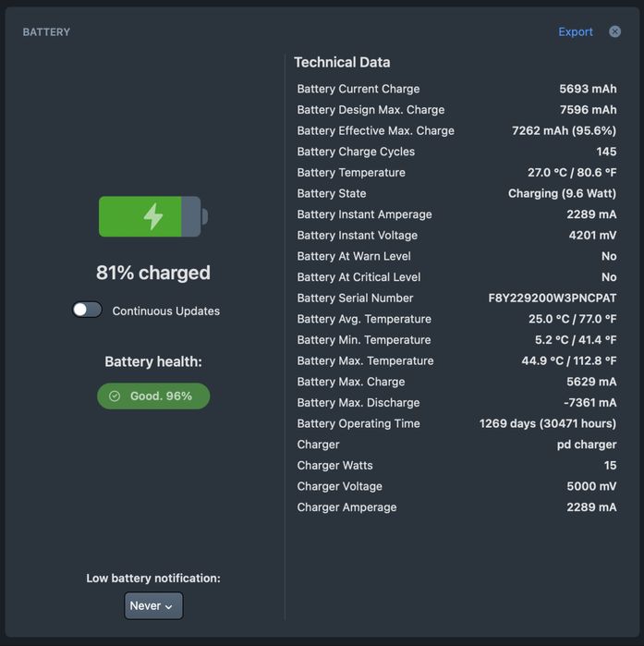This screenshot has height=646, width=644.
Task: Click the checkmark icon in health badge
Action: coord(115,396)
